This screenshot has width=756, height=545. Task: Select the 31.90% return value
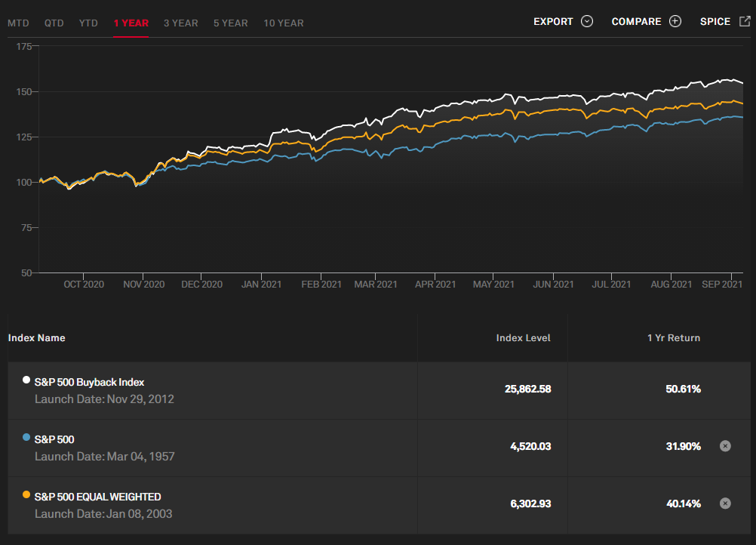pyautogui.click(x=684, y=447)
